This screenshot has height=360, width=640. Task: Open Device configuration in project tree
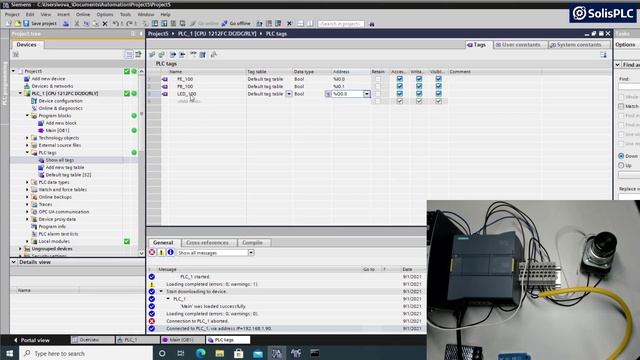click(60, 101)
